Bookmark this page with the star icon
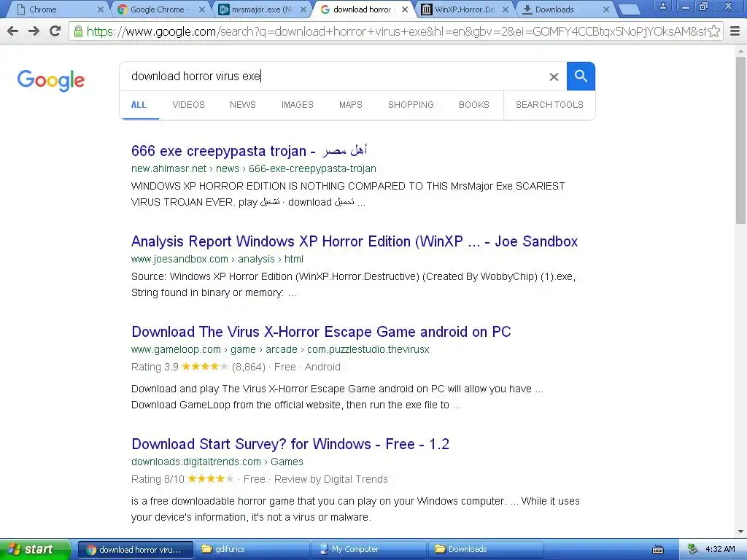Viewport: 747px width, 560px height. click(713, 31)
